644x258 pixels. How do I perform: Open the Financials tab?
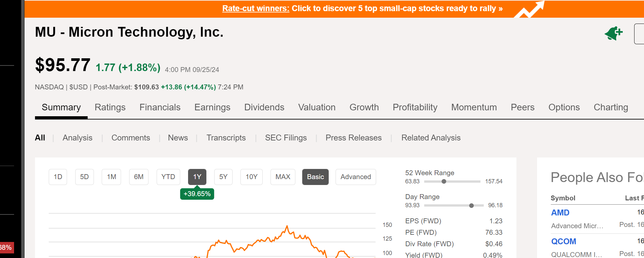pos(160,107)
